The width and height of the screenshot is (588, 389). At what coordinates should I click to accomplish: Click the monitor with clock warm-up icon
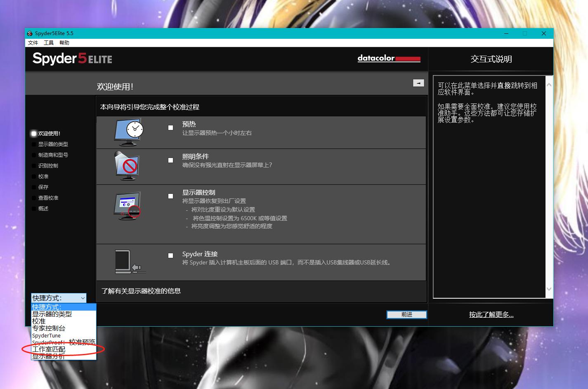[128, 132]
